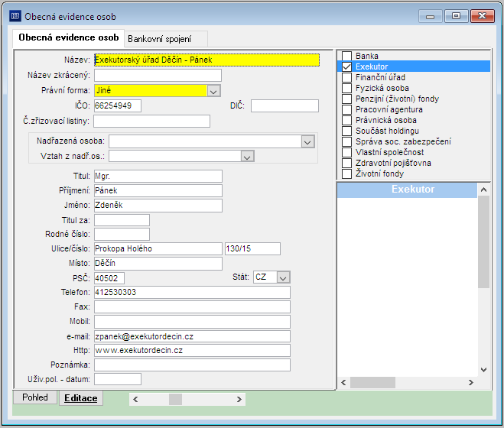504x428 pixels.
Task: Click the Telefon field 412530303
Action: click(x=192, y=293)
